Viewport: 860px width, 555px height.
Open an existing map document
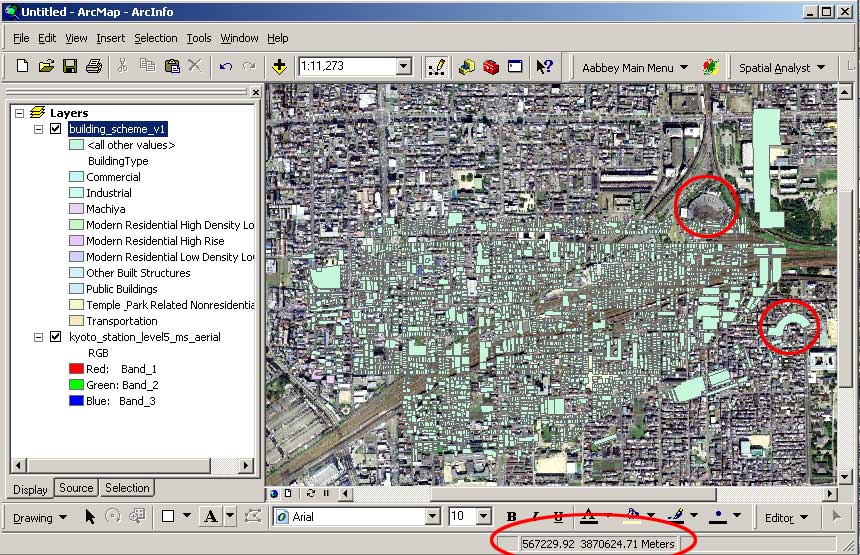click(x=46, y=67)
